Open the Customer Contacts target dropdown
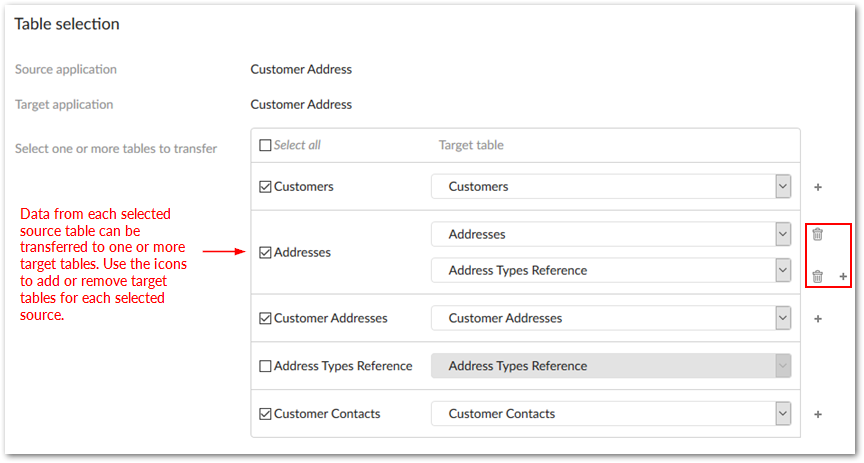 click(x=783, y=413)
